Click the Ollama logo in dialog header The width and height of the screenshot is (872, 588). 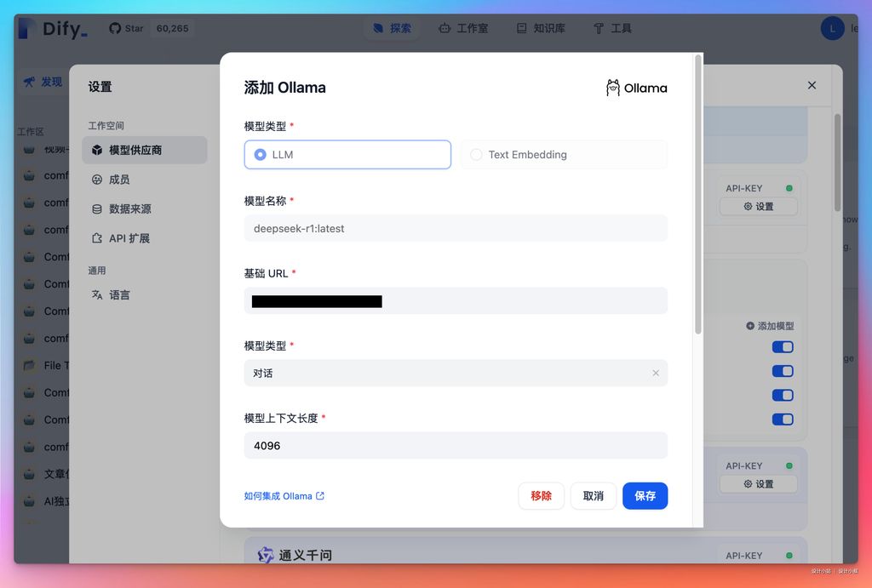click(613, 88)
